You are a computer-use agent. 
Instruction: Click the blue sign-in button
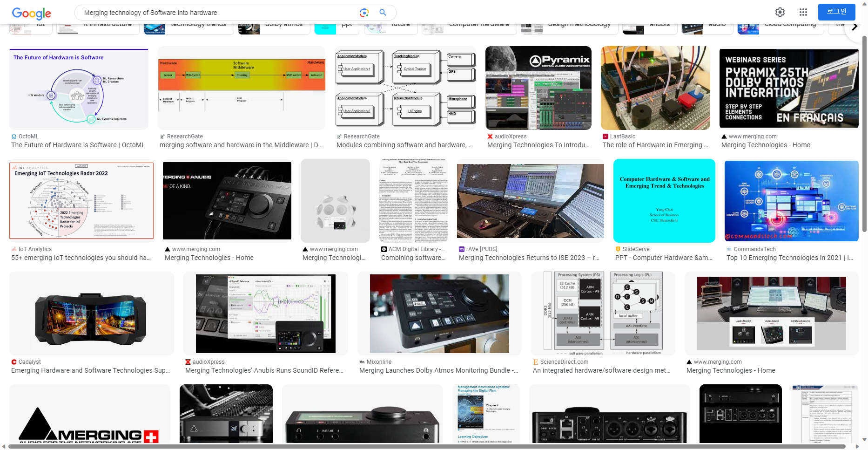(836, 12)
